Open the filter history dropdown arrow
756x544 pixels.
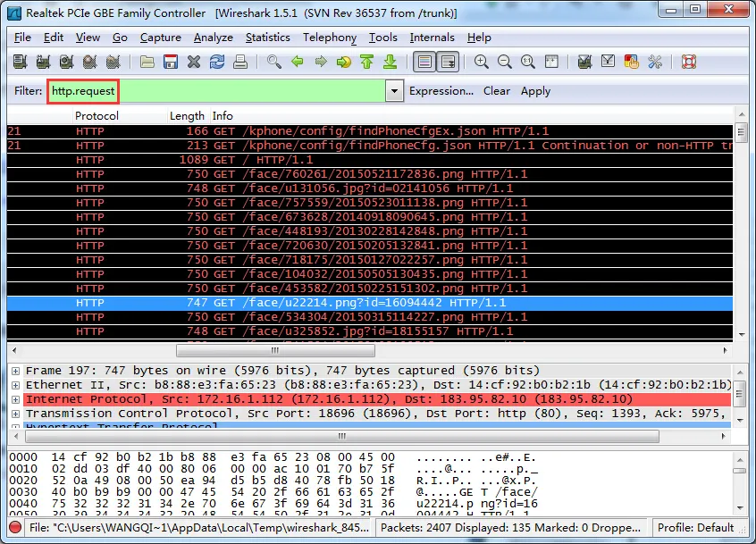point(394,91)
